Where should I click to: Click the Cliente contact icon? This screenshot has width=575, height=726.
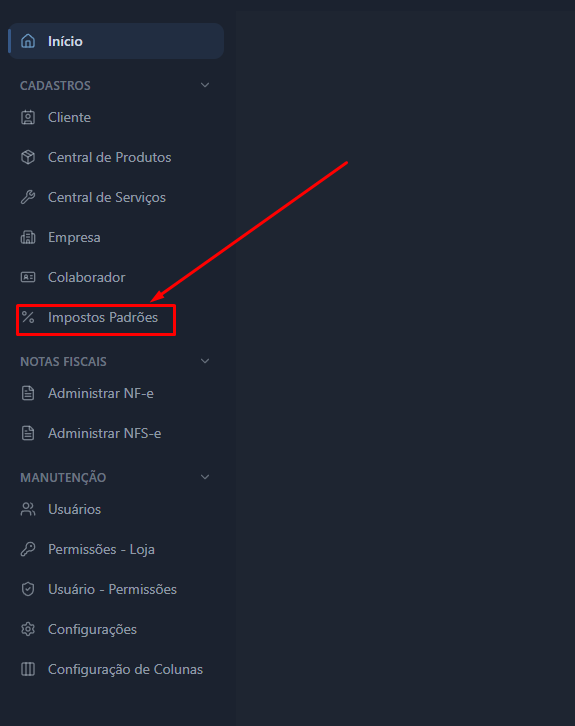click(x=28, y=117)
